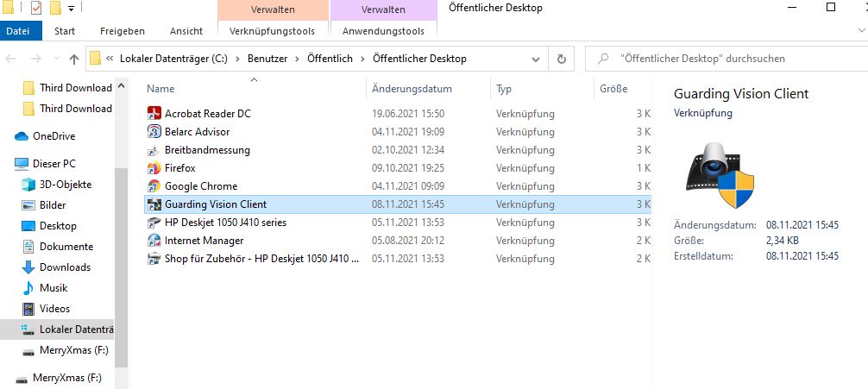
Task: Expand the chevron after Benutzer breadcrumb
Action: click(x=298, y=59)
